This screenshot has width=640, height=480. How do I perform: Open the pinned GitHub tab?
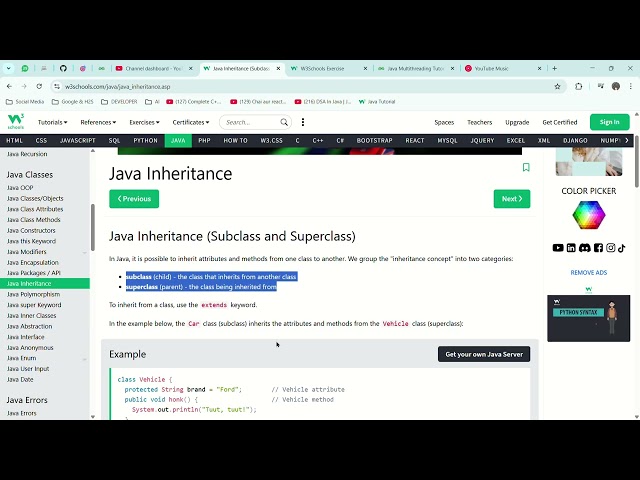click(x=63, y=68)
